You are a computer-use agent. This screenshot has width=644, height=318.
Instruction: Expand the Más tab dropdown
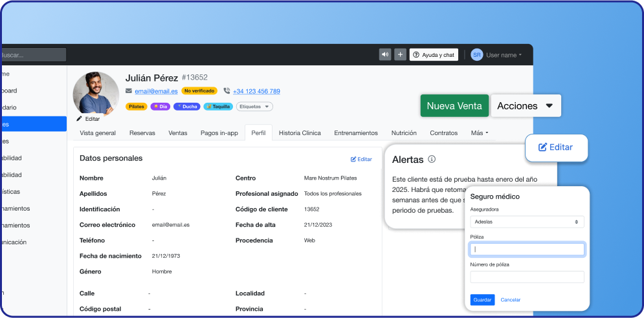480,133
